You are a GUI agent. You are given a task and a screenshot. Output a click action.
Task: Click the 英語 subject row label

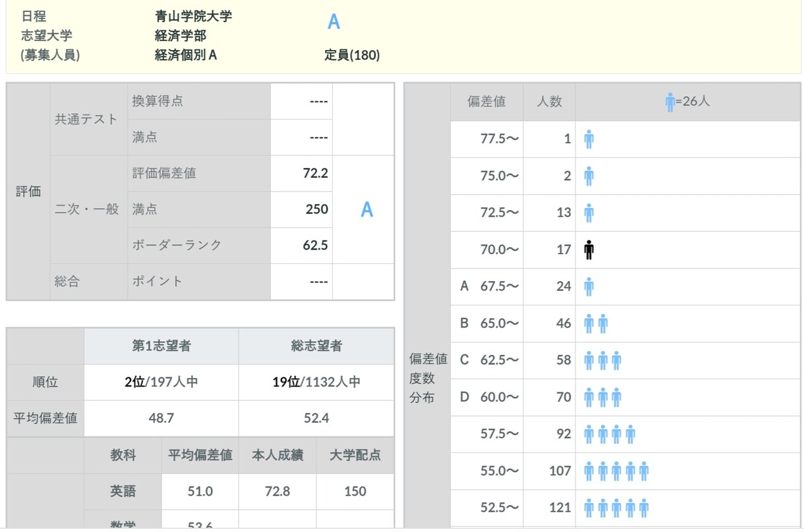123,491
